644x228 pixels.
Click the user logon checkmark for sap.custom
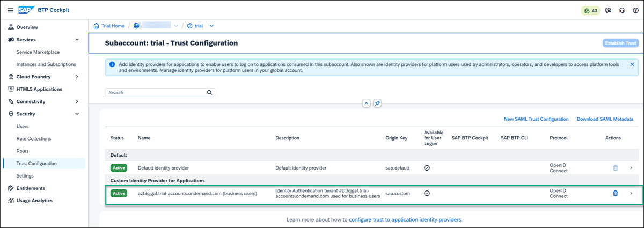point(427,193)
